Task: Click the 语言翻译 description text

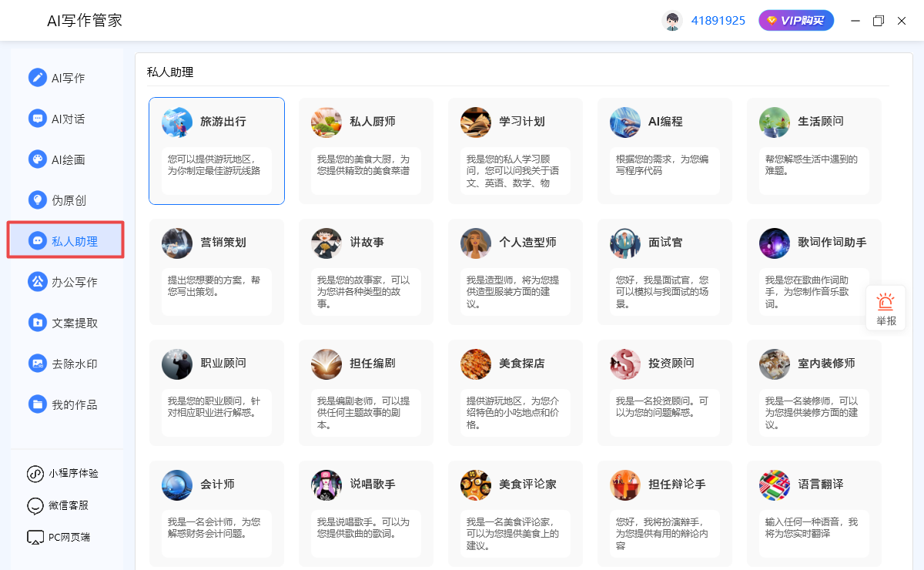Action: pyautogui.click(x=812, y=528)
